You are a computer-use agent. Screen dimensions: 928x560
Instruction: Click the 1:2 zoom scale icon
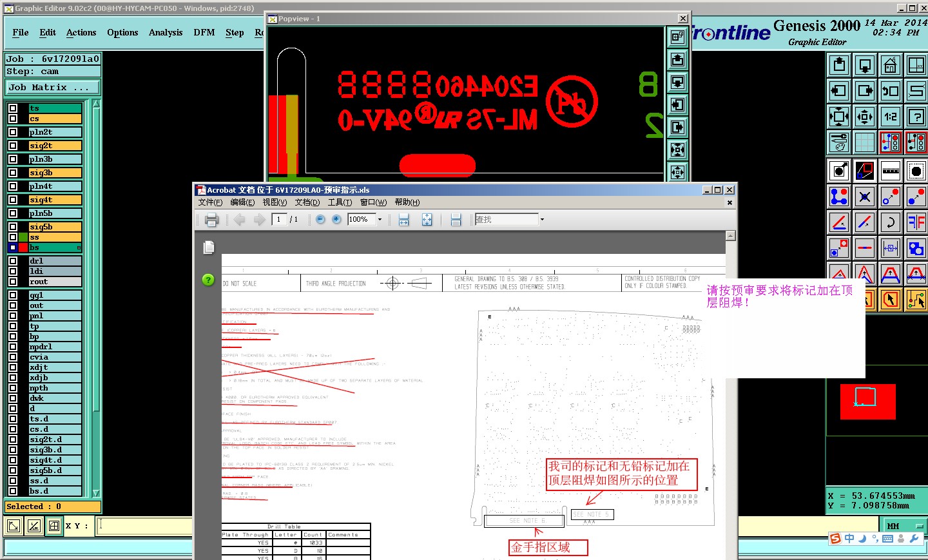pos(891,117)
